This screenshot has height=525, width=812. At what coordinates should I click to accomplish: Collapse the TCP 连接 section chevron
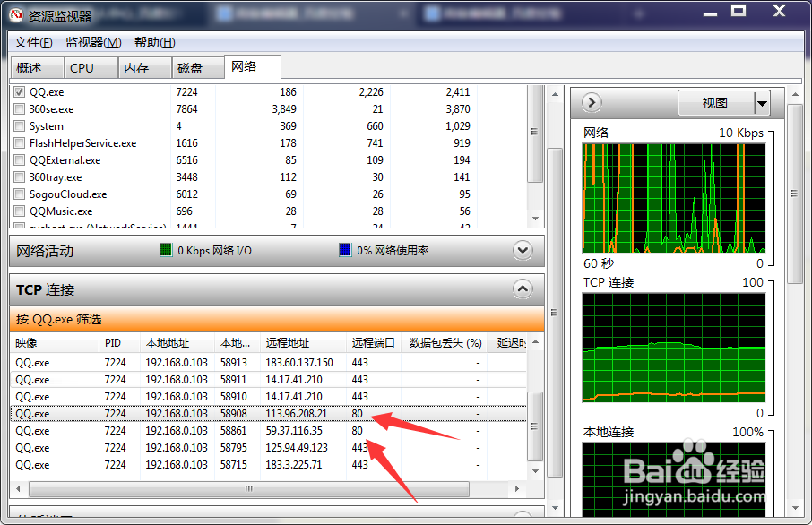523,288
